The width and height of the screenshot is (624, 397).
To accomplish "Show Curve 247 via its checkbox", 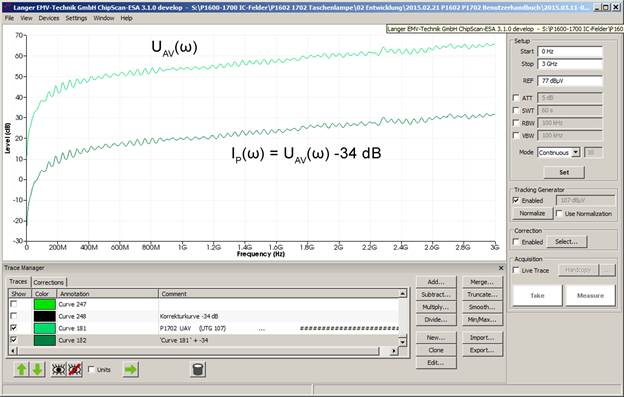I will click(x=14, y=304).
